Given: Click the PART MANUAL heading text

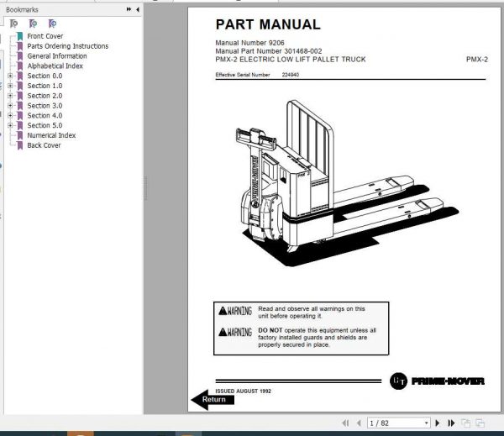Looking at the screenshot, I should 268,24.
